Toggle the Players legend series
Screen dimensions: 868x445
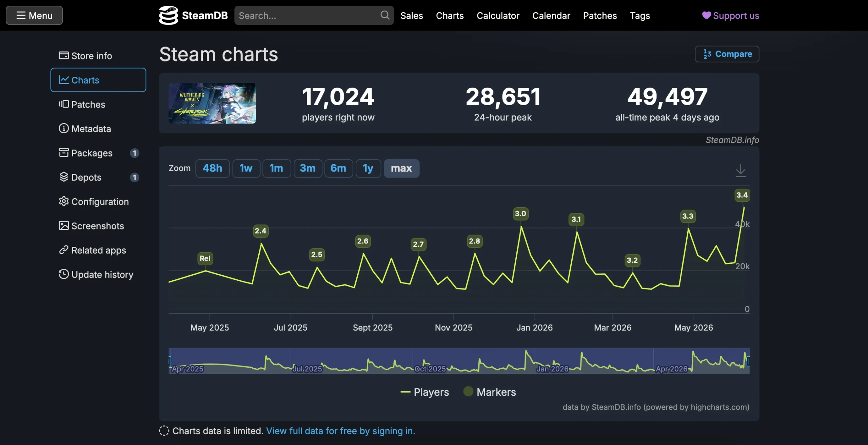coord(425,392)
